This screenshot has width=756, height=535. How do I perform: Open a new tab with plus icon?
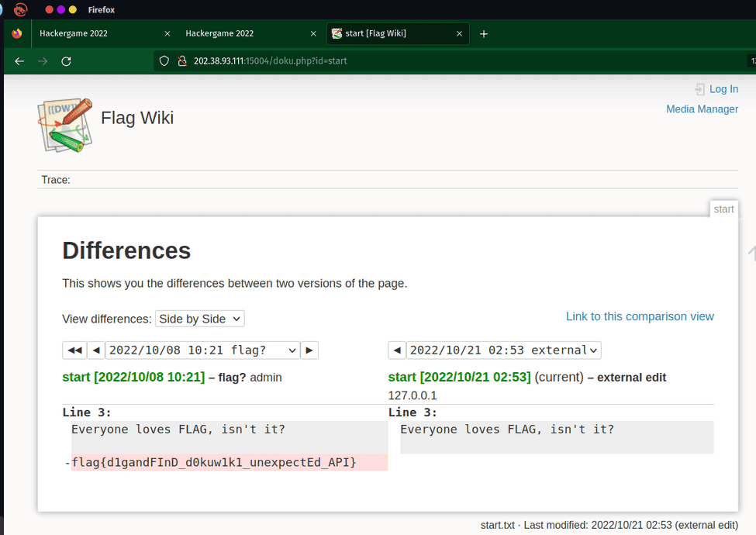click(484, 34)
